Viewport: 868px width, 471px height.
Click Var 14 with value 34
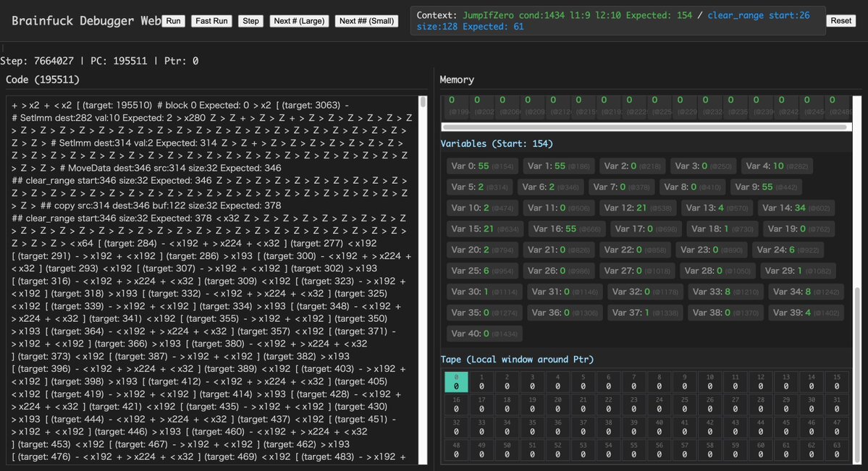click(795, 208)
